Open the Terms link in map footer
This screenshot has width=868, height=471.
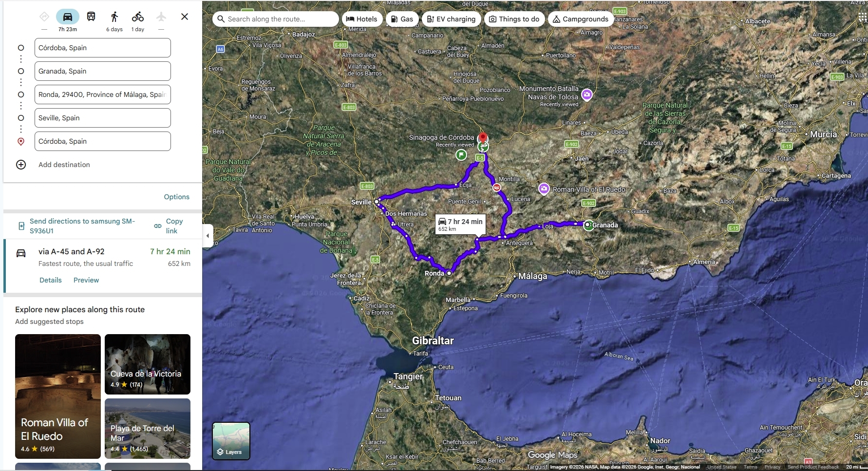750,467
